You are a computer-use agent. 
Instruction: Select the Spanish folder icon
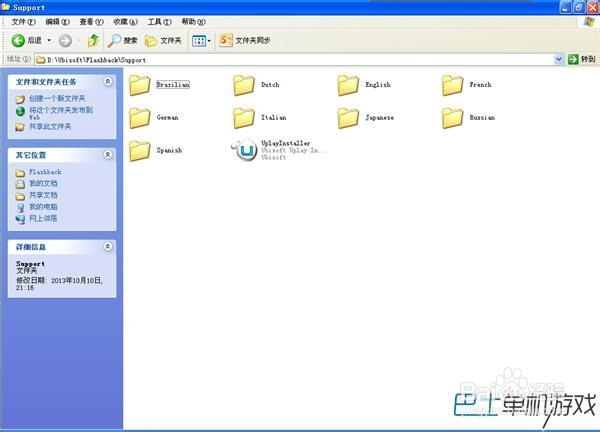[139, 151]
